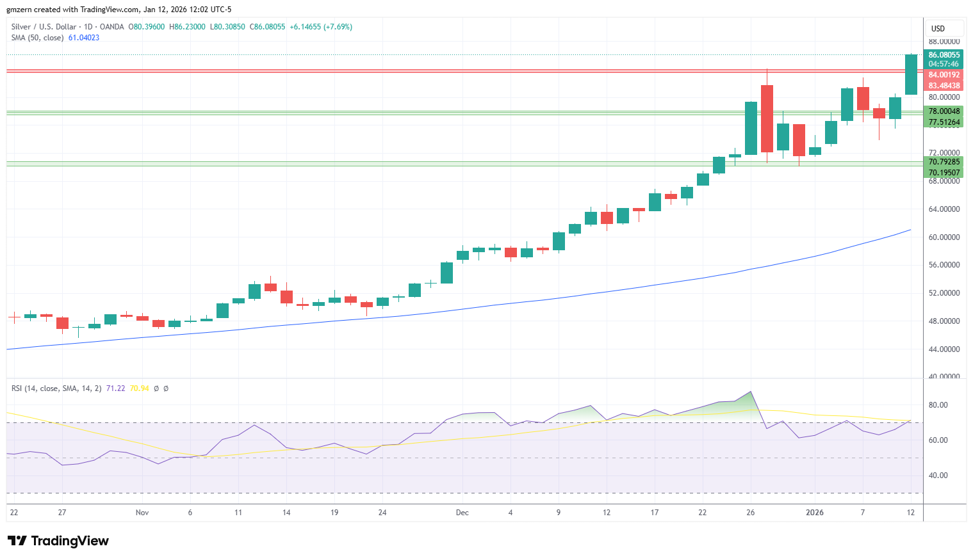Select the RSI (14, close, SMA, 14, 2) label
Viewport: 973px width, 560px height.
56,388
